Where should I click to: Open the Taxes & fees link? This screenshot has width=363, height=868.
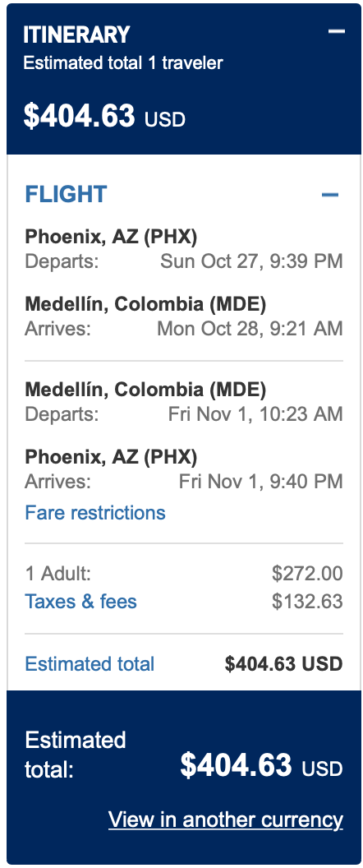80,602
